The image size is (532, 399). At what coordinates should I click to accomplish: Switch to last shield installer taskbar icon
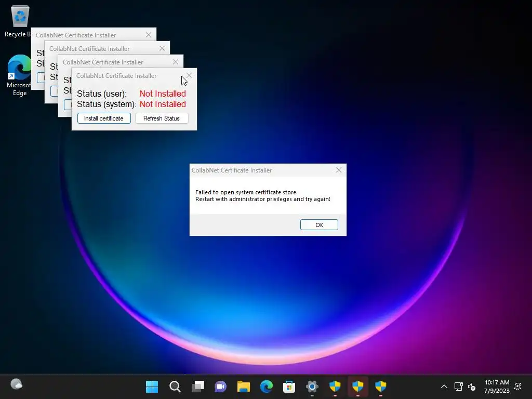click(x=381, y=387)
